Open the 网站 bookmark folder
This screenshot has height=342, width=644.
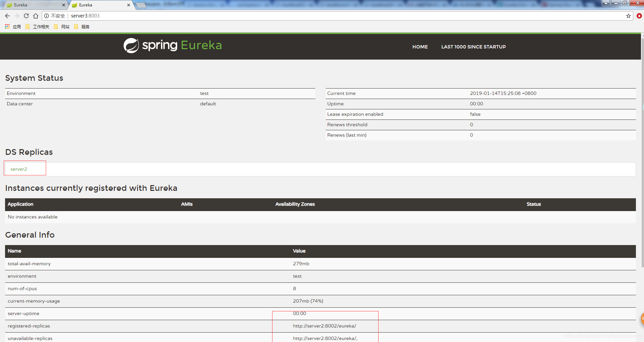point(62,27)
